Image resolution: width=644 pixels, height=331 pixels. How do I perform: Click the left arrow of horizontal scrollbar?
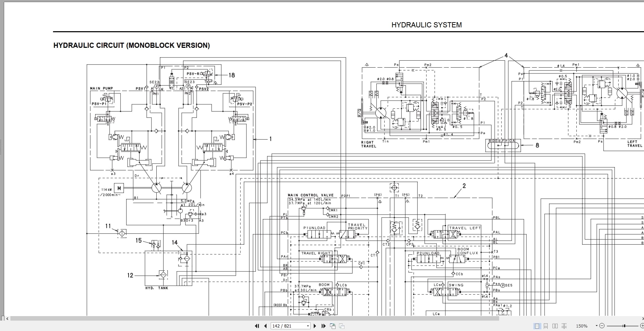[7, 318]
